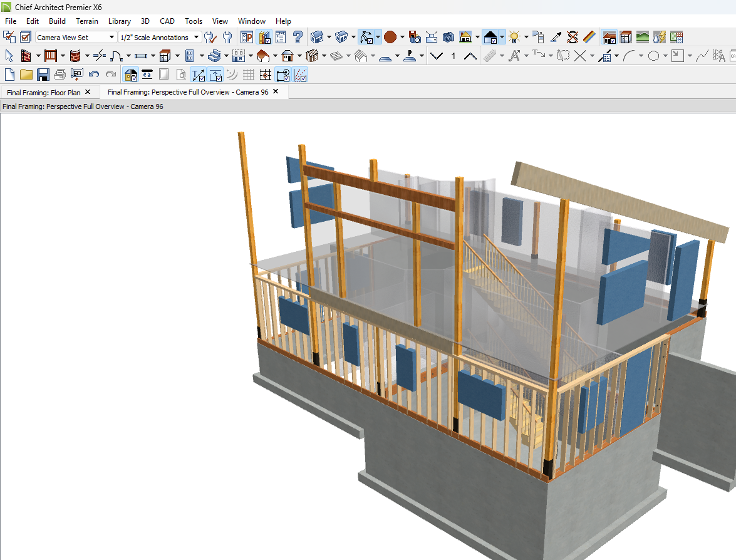Click the Undo arrow icon
The height and width of the screenshot is (560, 736).
pos(94,75)
